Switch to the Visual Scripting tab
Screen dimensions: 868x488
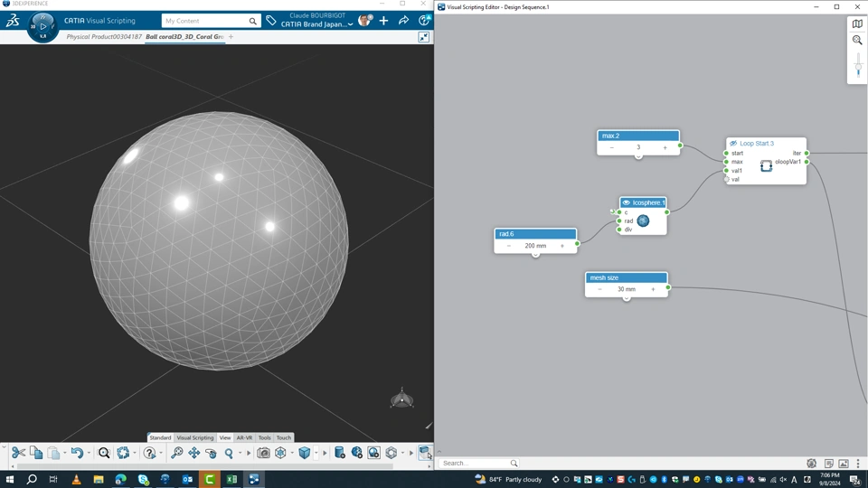pos(195,437)
